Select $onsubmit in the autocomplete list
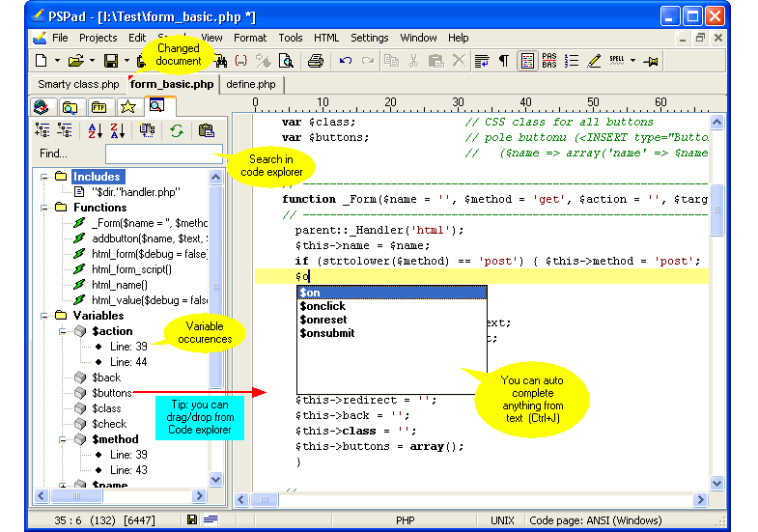758x532 pixels. [x=392, y=333]
